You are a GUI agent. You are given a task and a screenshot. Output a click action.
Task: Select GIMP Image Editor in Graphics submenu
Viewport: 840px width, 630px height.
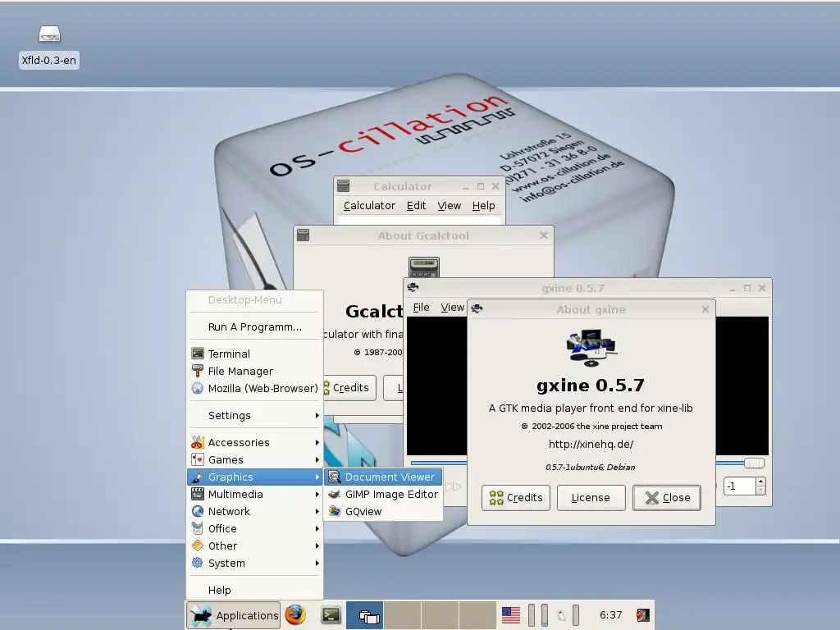[x=383, y=494]
